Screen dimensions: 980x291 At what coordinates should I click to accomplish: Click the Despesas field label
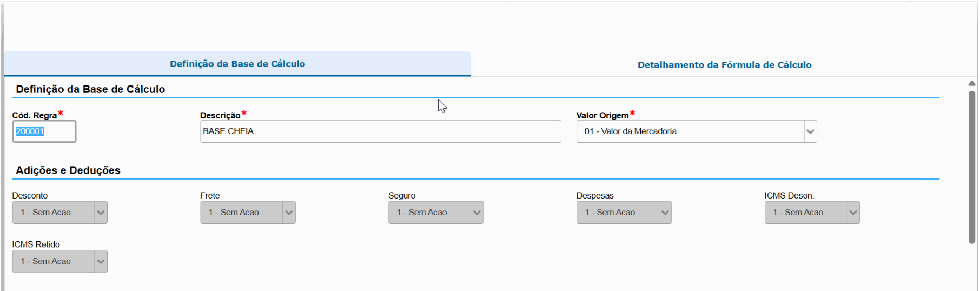(x=595, y=195)
